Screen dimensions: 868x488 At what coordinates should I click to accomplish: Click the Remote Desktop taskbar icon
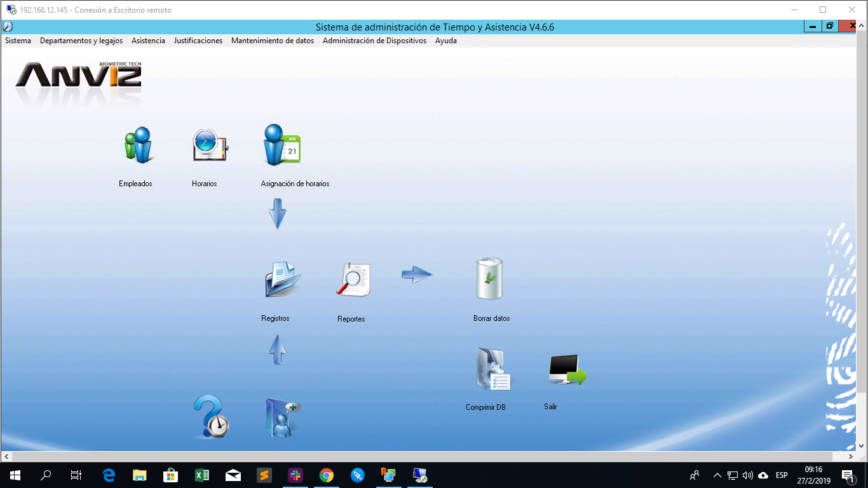tap(419, 475)
